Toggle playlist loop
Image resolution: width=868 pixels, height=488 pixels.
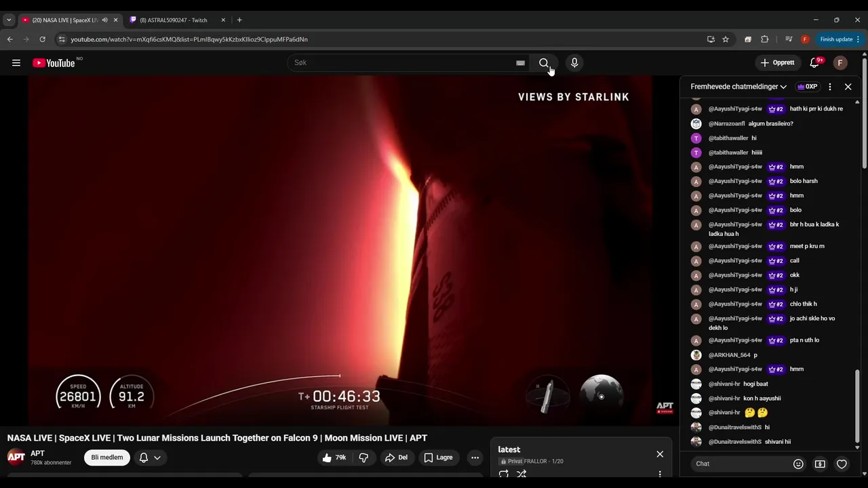pos(504,474)
